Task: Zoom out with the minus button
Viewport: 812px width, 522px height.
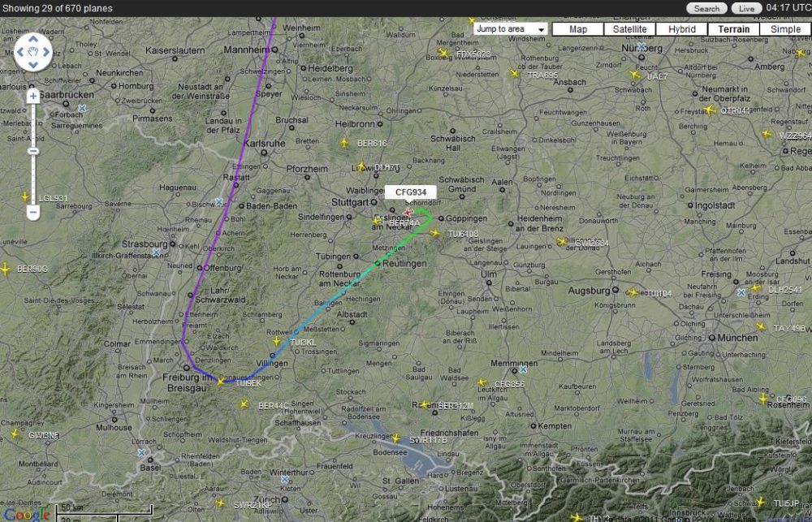Action: point(33,212)
